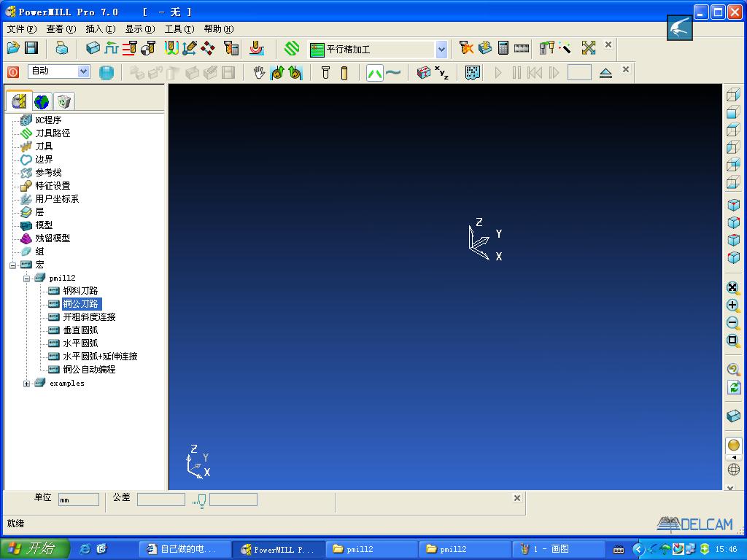This screenshot has width=747, height=560.
Task: Select 刀具路径 tree node
Action: pos(53,133)
